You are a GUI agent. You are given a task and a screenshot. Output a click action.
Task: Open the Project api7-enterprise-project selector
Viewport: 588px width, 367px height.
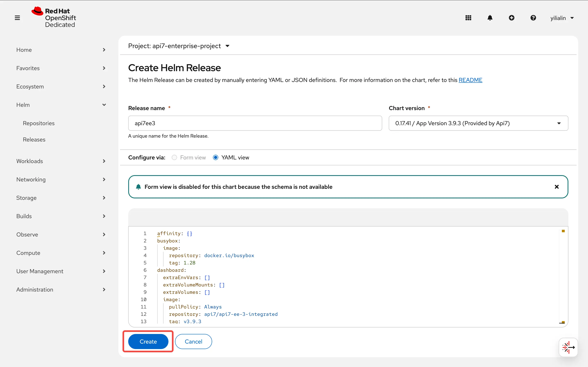point(179,46)
